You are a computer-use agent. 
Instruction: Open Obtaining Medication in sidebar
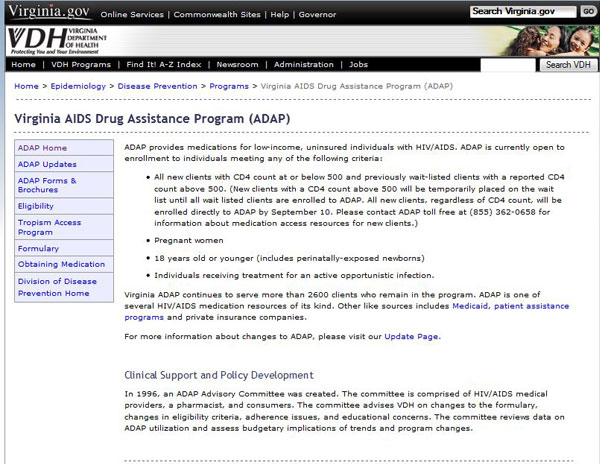point(64,264)
